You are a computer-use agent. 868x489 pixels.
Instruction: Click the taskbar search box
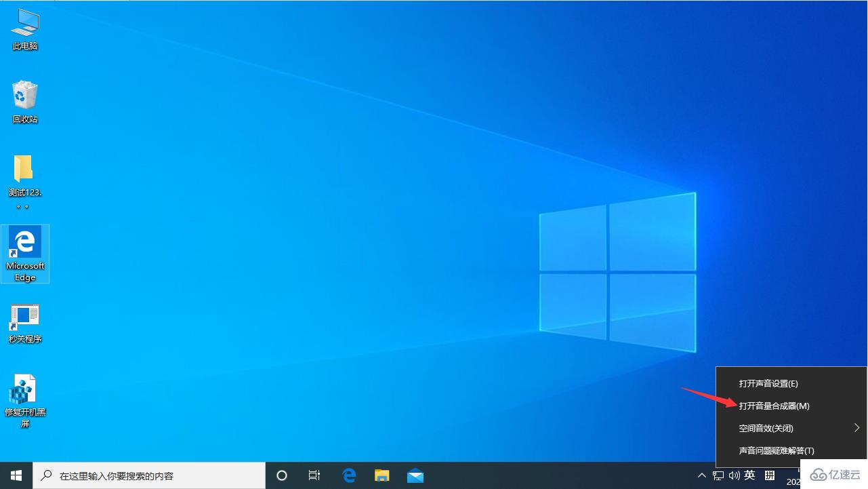point(149,475)
